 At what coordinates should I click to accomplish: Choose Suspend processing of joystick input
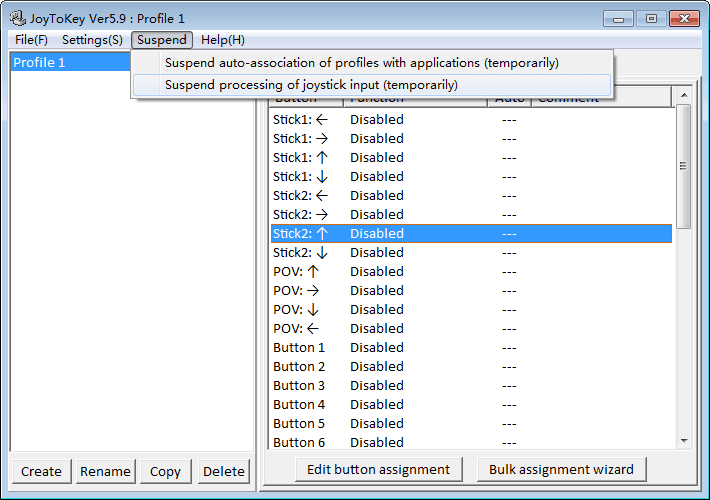[x=311, y=85]
